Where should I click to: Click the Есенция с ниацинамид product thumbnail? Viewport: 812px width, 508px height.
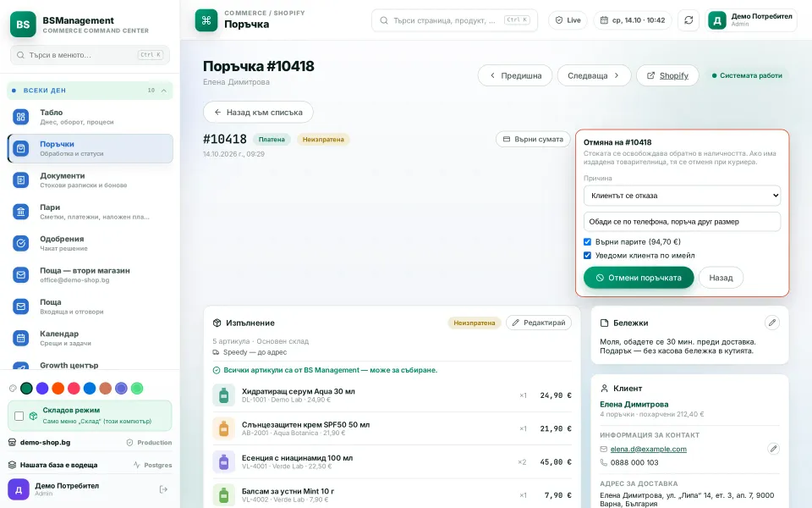tap(223, 462)
